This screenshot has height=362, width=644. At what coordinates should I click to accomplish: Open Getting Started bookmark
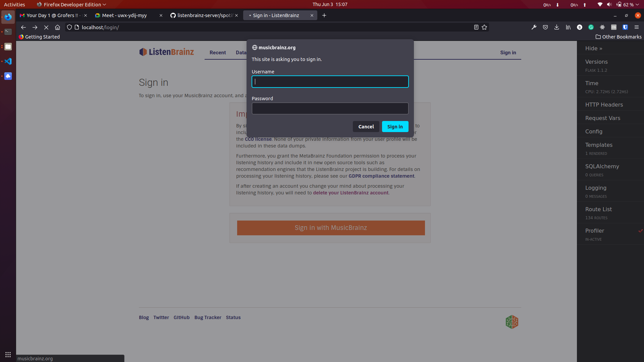39,37
